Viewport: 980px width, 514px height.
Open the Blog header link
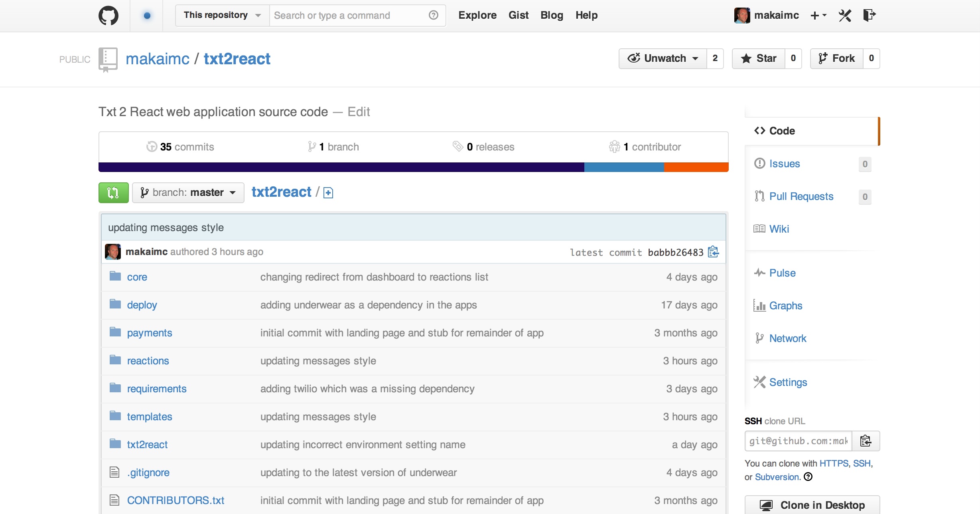tap(552, 15)
